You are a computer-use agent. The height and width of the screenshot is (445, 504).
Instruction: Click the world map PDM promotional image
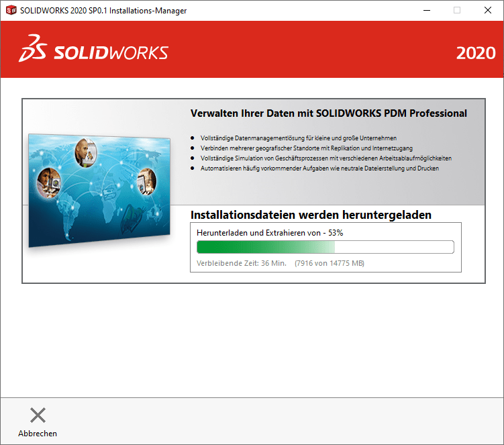pyautogui.click(x=99, y=191)
